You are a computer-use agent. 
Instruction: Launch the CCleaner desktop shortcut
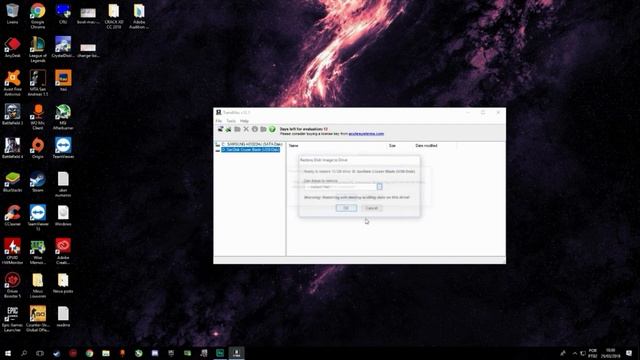pyautogui.click(x=13, y=216)
